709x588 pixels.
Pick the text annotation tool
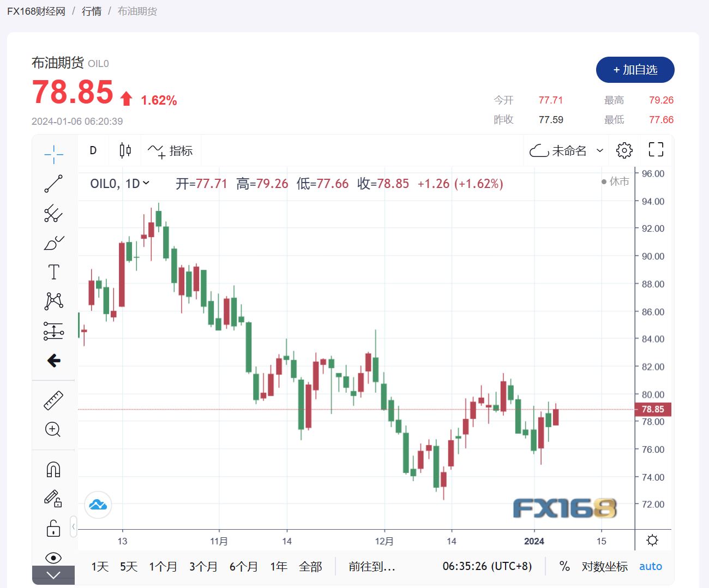pyautogui.click(x=53, y=272)
